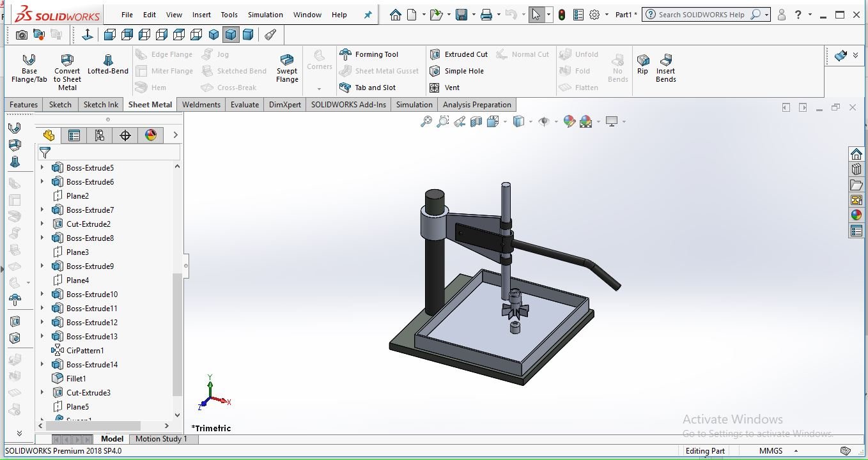Activate the Section View tool
868x460 pixels.
tap(476, 121)
